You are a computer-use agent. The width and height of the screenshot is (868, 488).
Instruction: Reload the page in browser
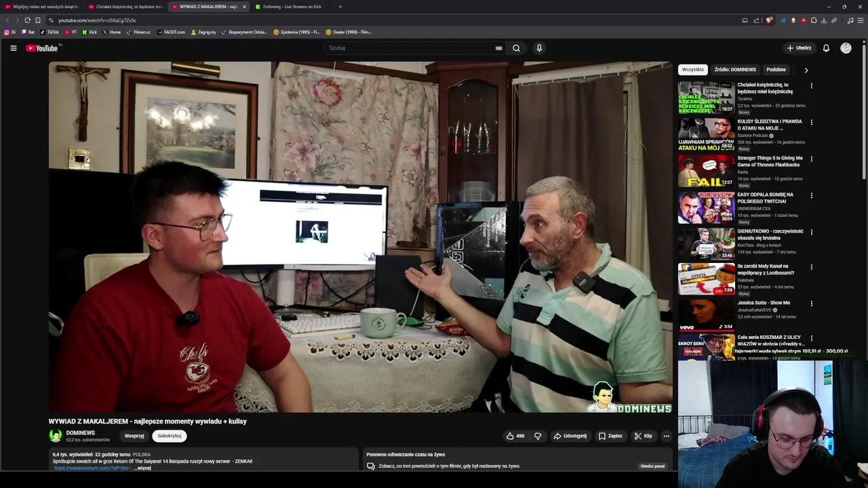[x=27, y=20]
